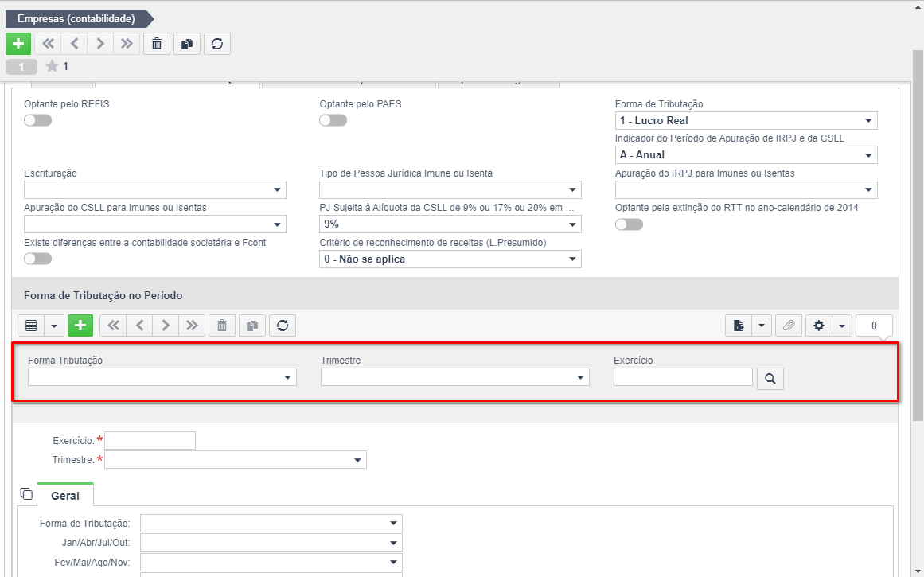Click the favorites star icon
This screenshot has width=924, height=577.
coord(53,66)
